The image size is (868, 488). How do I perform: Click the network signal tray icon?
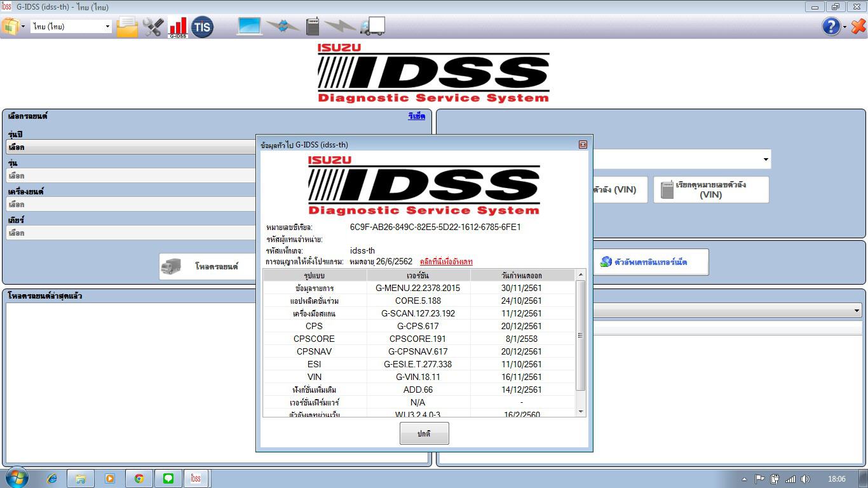tap(790, 479)
